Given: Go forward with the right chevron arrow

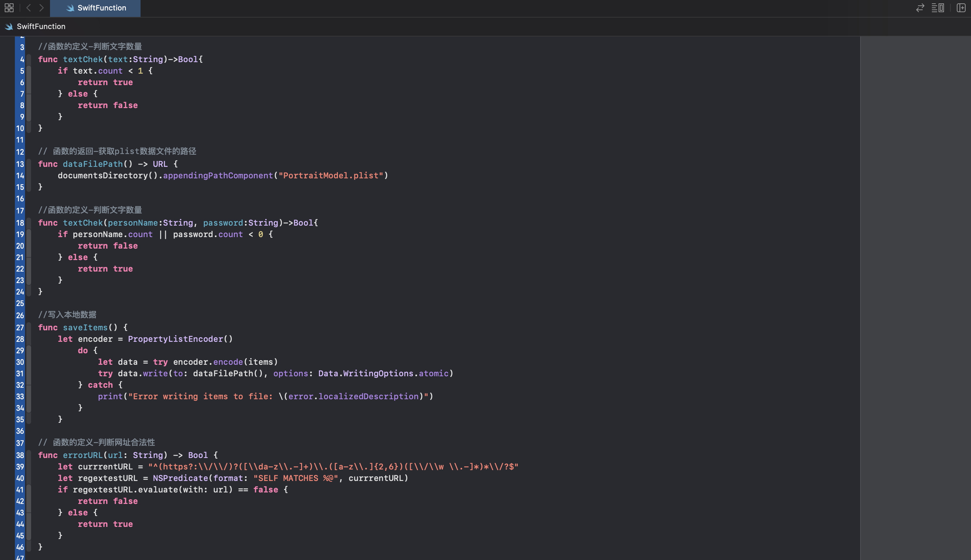Looking at the screenshot, I should pos(42,8).
